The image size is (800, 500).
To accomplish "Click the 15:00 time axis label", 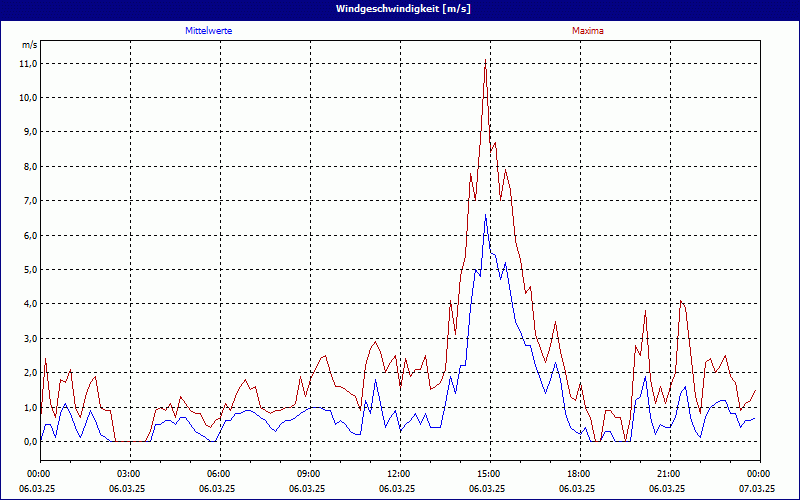I will pyautogui.click(x=489, y=474).
